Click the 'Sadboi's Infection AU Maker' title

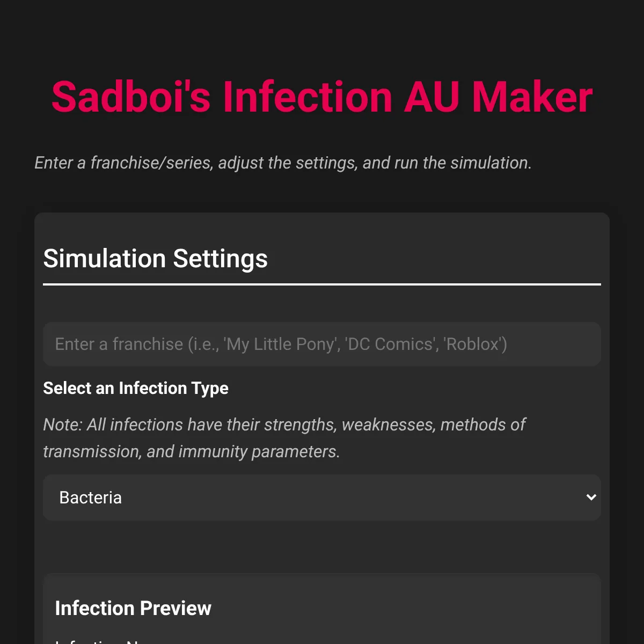[x=322, y=97]
